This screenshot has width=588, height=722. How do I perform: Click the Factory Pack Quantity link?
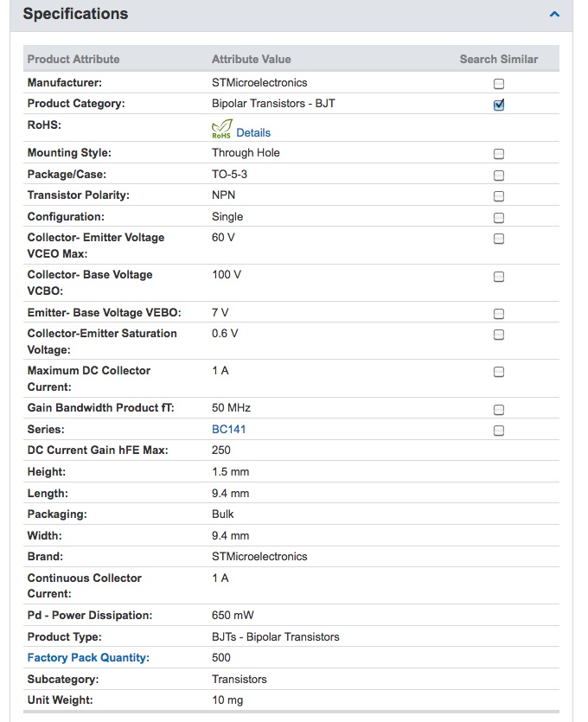[88, 658]
